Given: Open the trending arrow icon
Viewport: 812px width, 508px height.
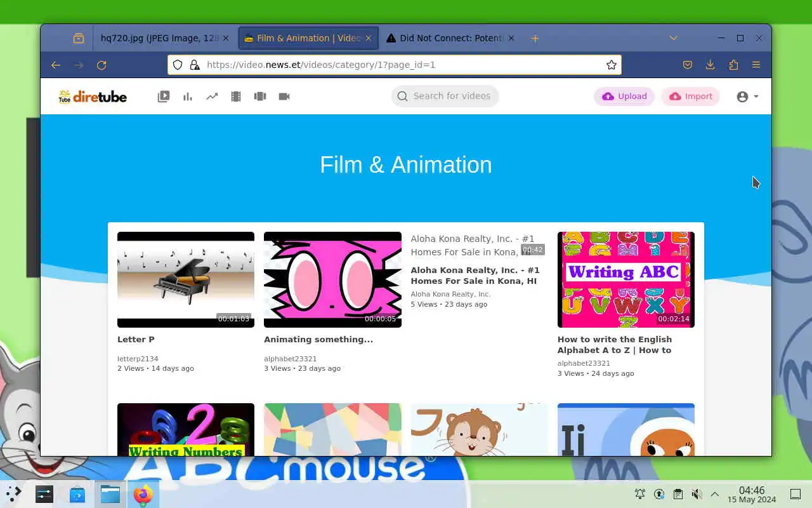Looking at the screenshot, I should point(212,97).
